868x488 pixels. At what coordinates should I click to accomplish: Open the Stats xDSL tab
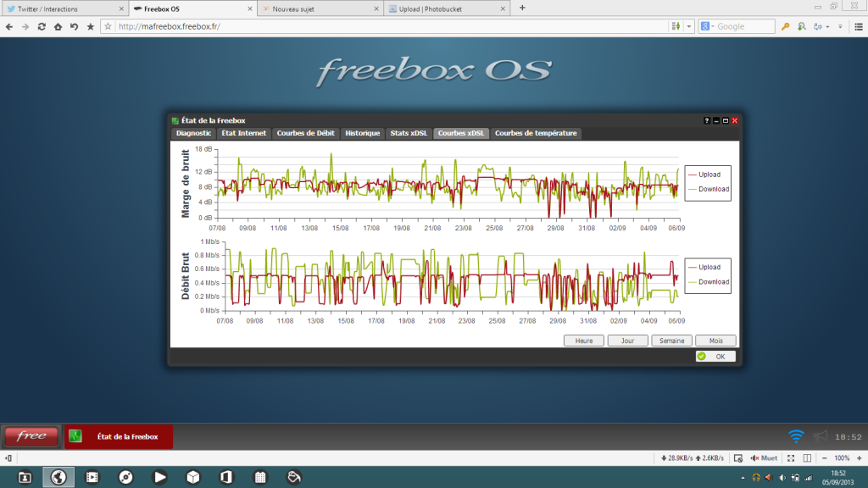point(409,133)
